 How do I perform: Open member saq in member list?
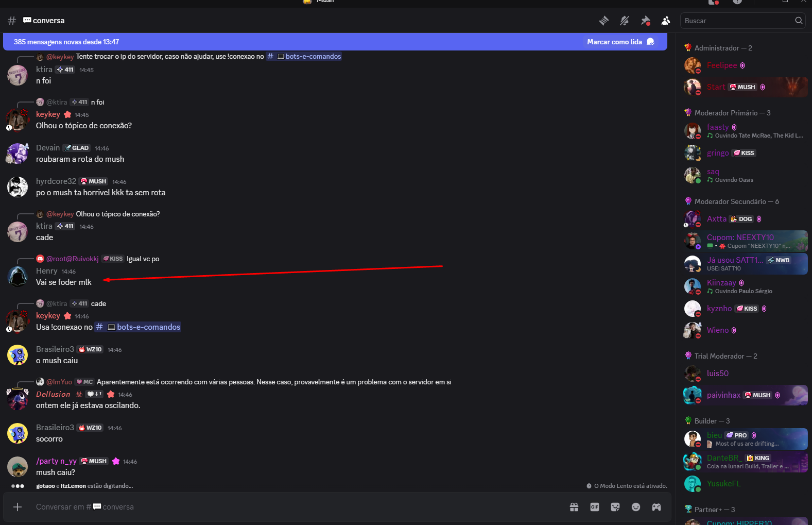point(745,175)
